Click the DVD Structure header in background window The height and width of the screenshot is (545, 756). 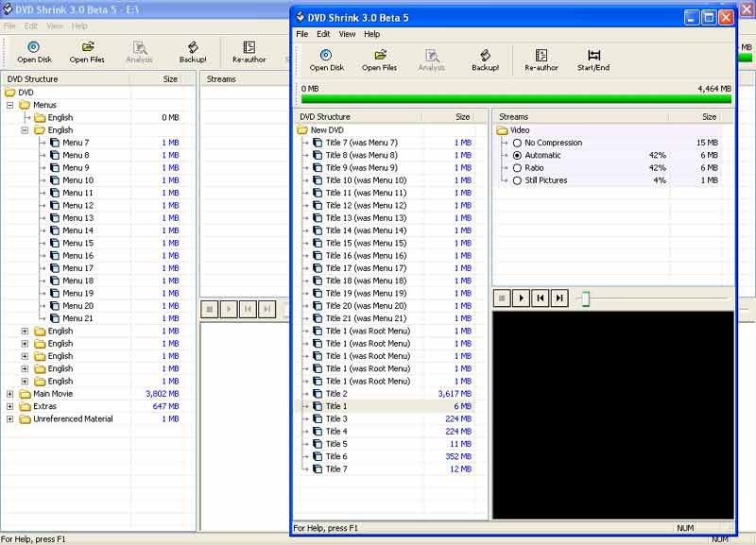[x=66, y=79]
